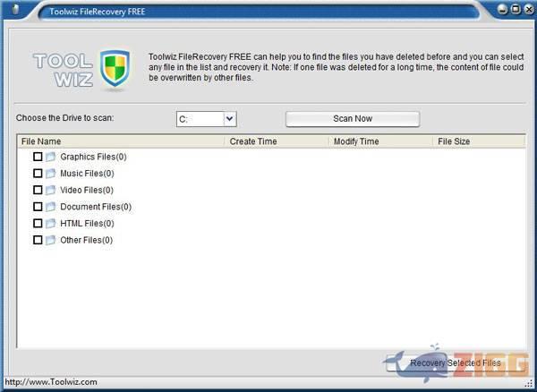This screenshot has height=392, width=537.
Task: Close the Toolwiz FileRecovery window
Action: click(529, 10)
